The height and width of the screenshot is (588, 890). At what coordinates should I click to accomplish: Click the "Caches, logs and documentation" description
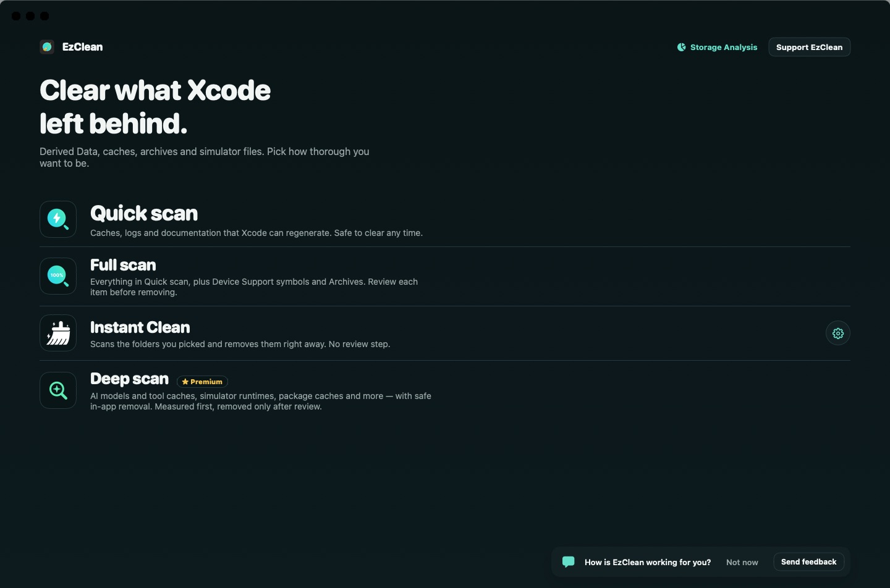pyautogui.click(x=256, y=233)
